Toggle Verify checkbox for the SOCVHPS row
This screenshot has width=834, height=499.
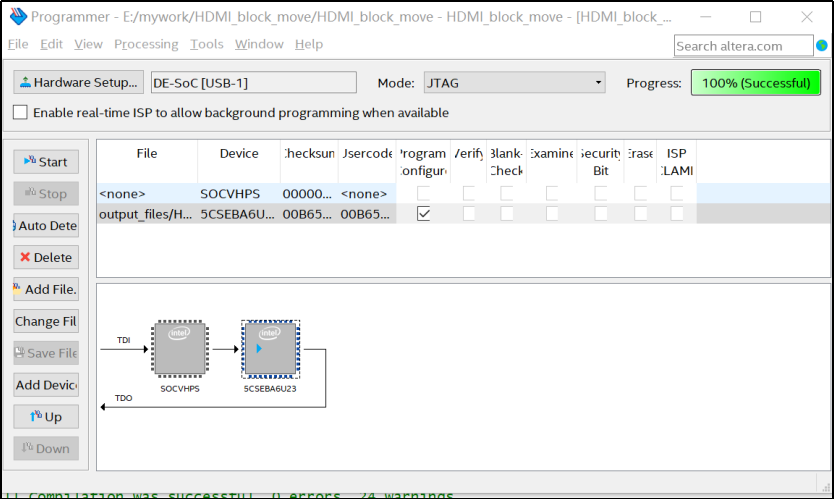click(469, 193)
